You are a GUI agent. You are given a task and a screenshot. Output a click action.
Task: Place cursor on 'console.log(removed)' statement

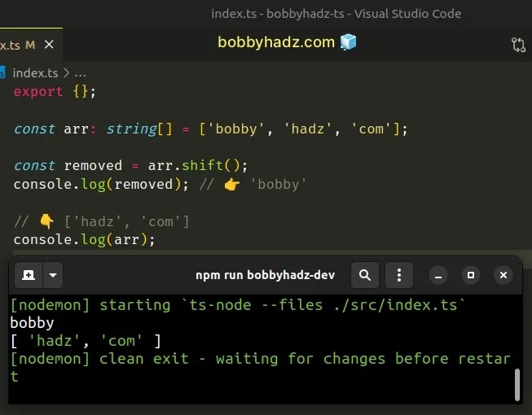(x=101, y=185)
